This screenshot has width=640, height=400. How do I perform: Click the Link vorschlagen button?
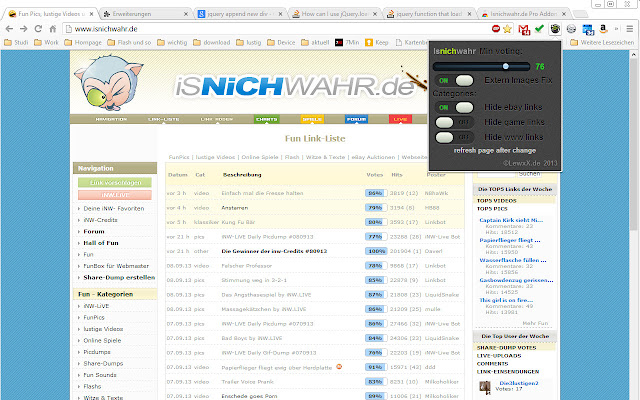tap(115, 182)
